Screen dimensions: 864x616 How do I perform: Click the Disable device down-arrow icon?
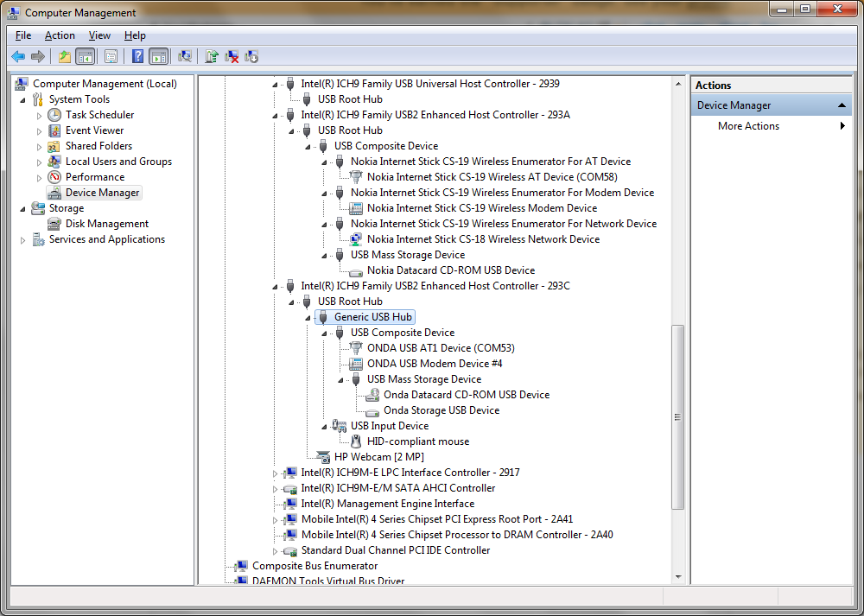[x=251, y=56]
